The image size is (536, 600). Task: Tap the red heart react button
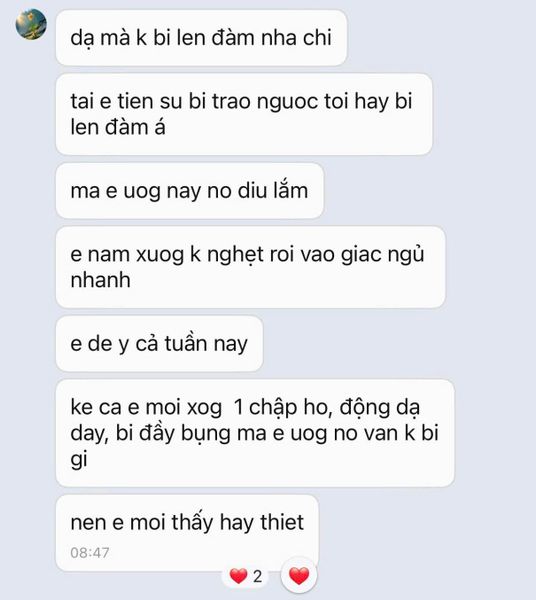pos(299,576)
